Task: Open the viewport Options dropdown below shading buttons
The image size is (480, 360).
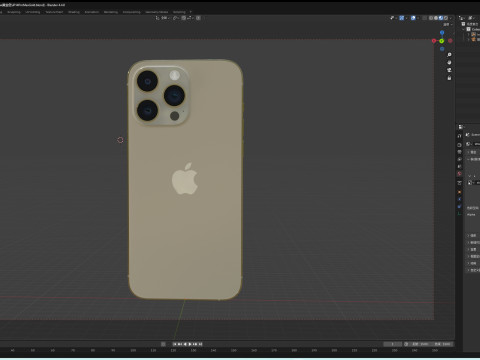Action: [x=448, y=24]
